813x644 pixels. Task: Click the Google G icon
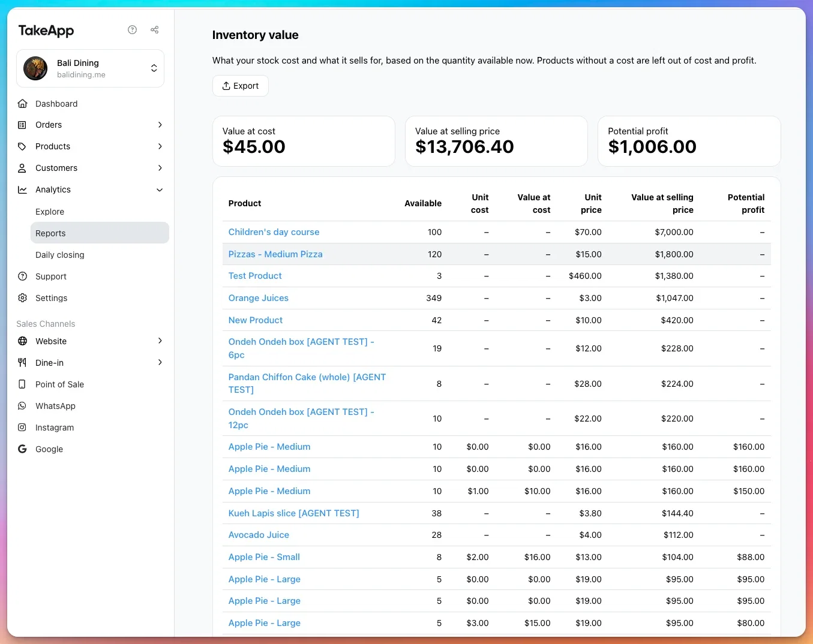tap(22, 449)
